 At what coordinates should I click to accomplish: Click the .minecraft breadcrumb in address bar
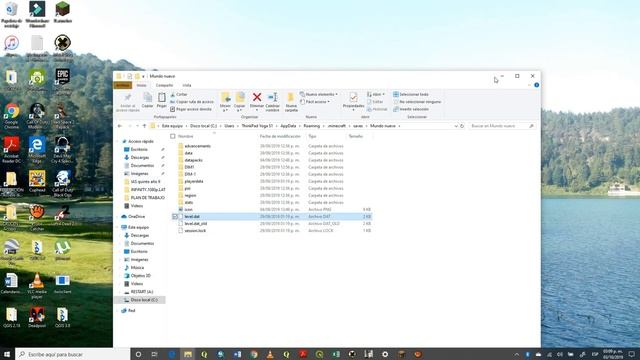pos(337,126)
